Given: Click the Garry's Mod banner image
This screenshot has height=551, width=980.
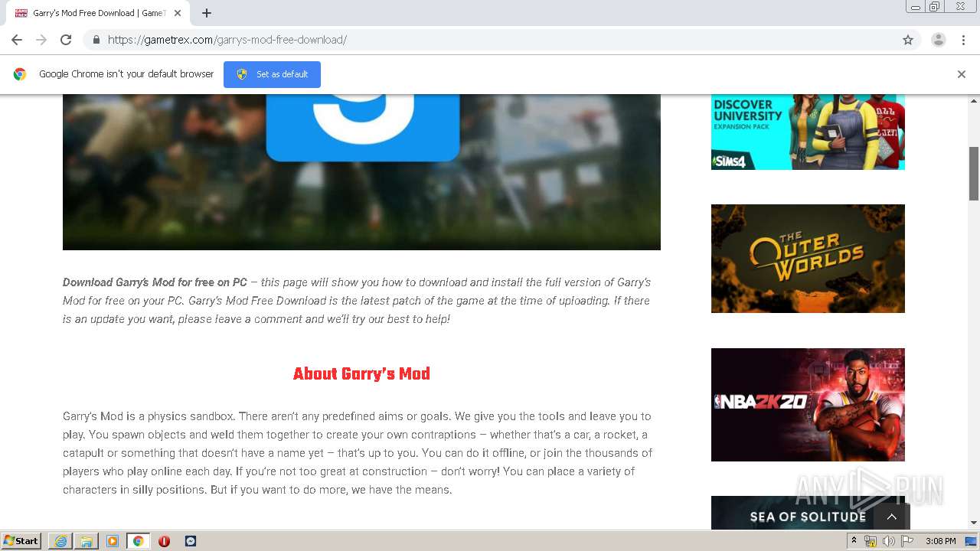Looking at the screenshot, I should tap(361, 172).
